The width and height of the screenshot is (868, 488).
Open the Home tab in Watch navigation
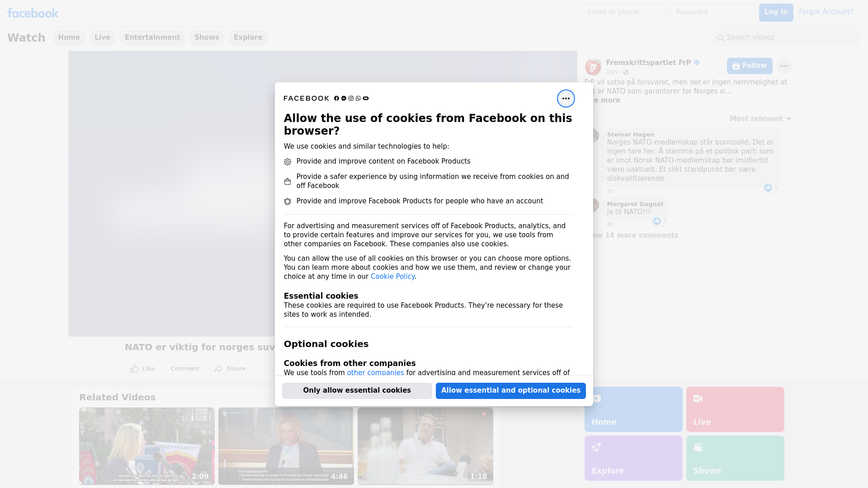[x=69, y=38]
